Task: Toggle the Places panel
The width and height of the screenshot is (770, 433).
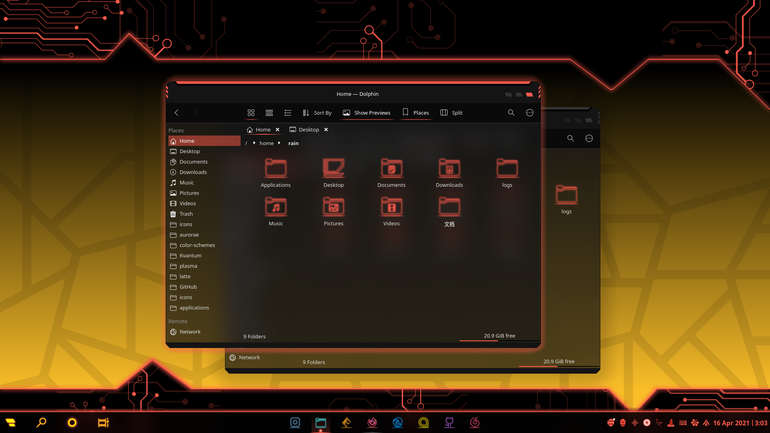Action: (415, 113)
